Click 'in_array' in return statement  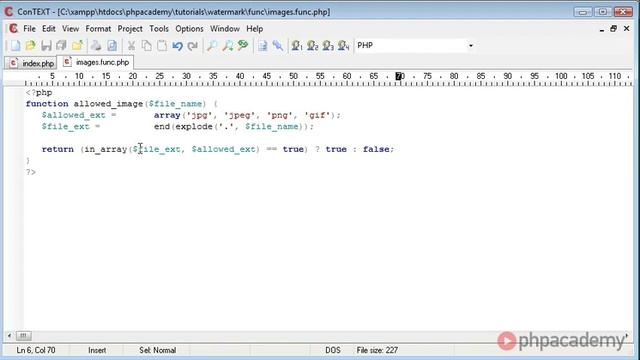(106, 149)
